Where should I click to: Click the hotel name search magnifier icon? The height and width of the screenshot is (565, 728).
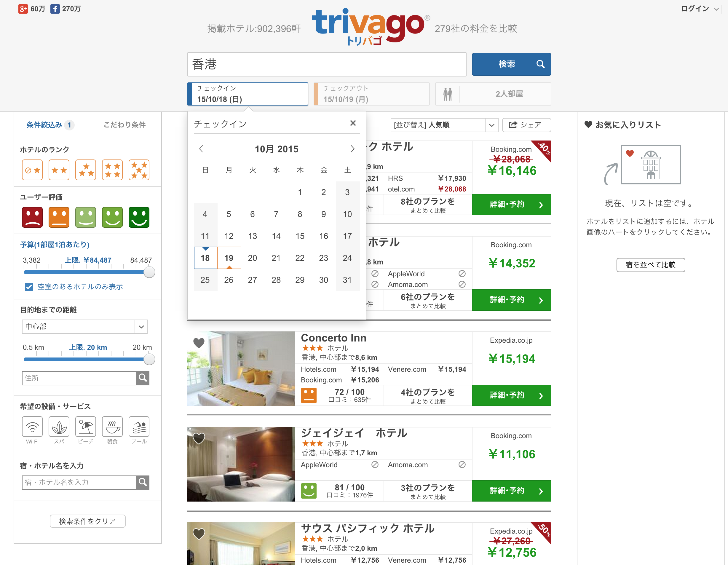click(x=143, y=482)
